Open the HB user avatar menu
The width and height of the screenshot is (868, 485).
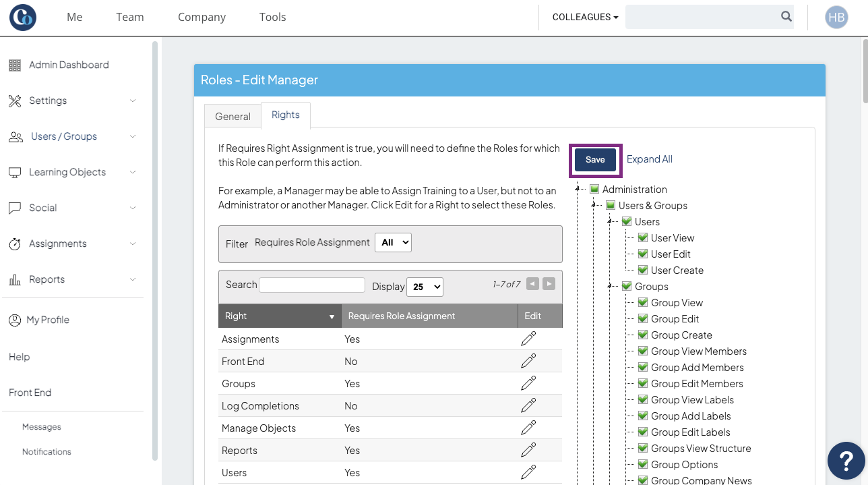coord(836,18)
